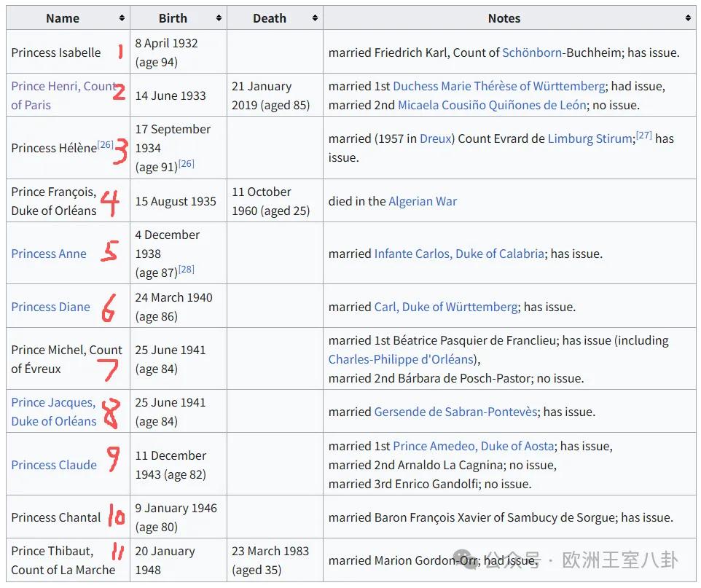701x588 pixels.
Task: Select the '9 January 1946' birth cell
Action: 179,517
